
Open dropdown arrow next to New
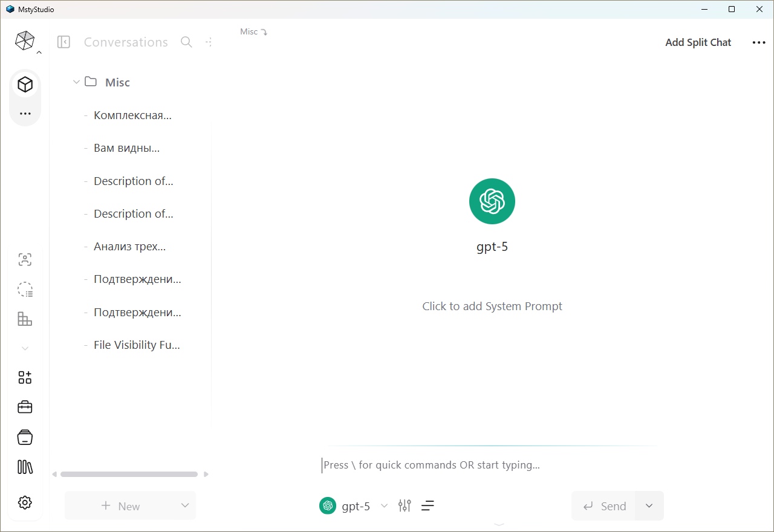tap(185, 506)
